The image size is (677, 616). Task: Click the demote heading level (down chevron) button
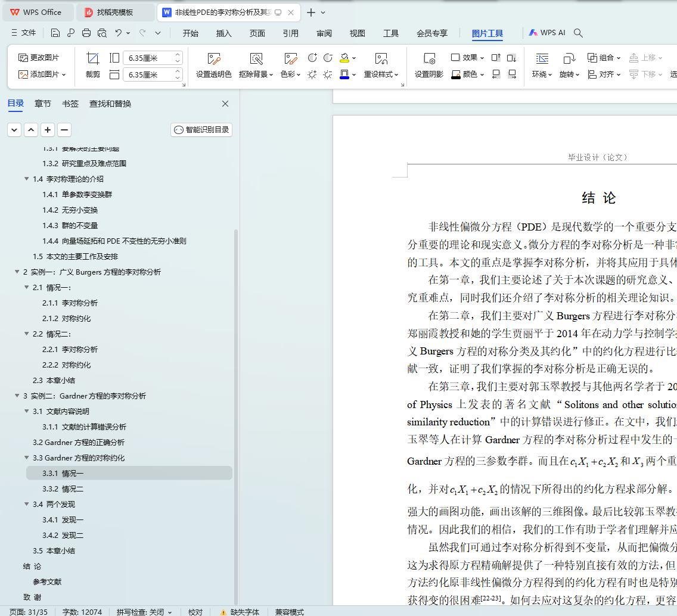(14, 130)
